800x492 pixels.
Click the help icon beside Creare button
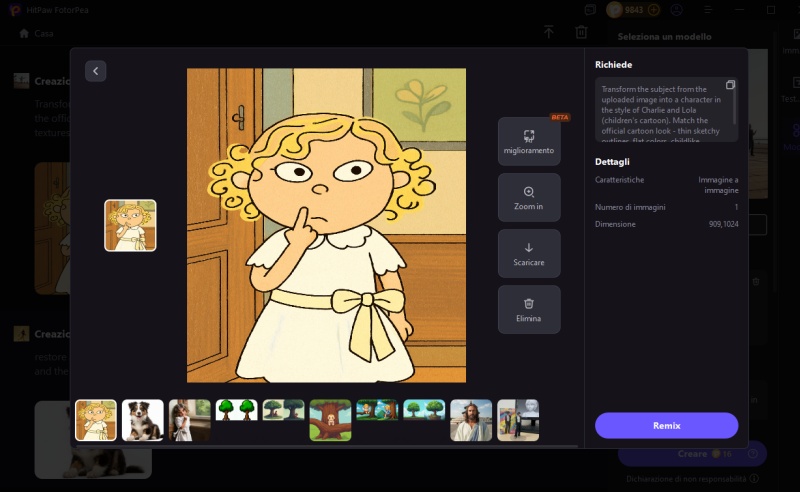click(753, 454)
